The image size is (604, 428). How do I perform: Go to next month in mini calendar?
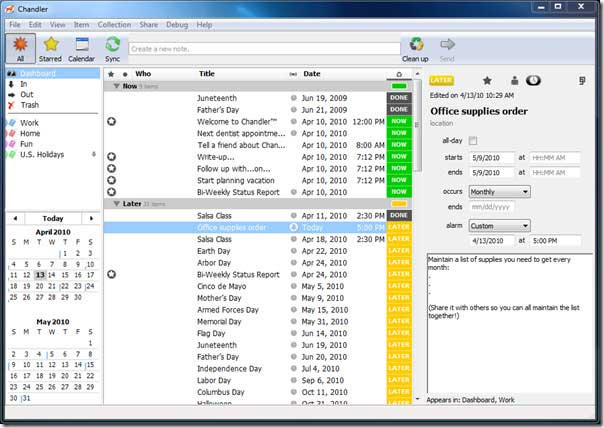(91, 218)
